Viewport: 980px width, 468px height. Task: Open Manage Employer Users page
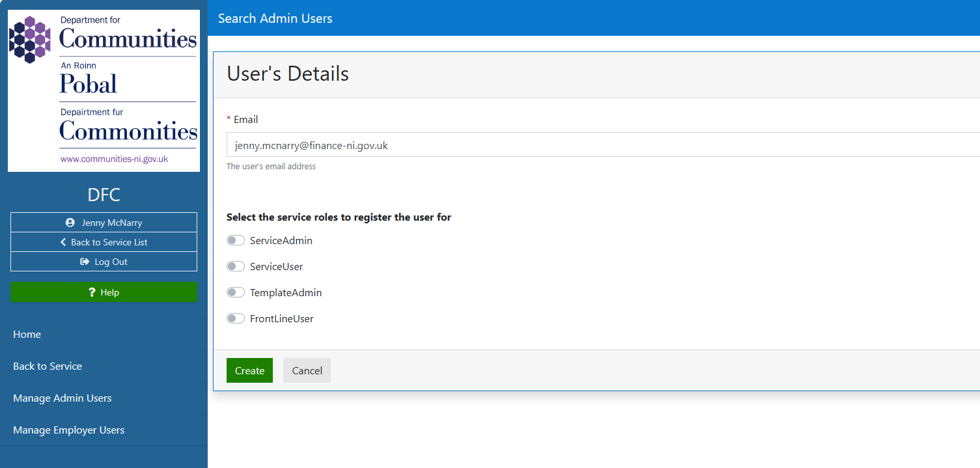69,430
